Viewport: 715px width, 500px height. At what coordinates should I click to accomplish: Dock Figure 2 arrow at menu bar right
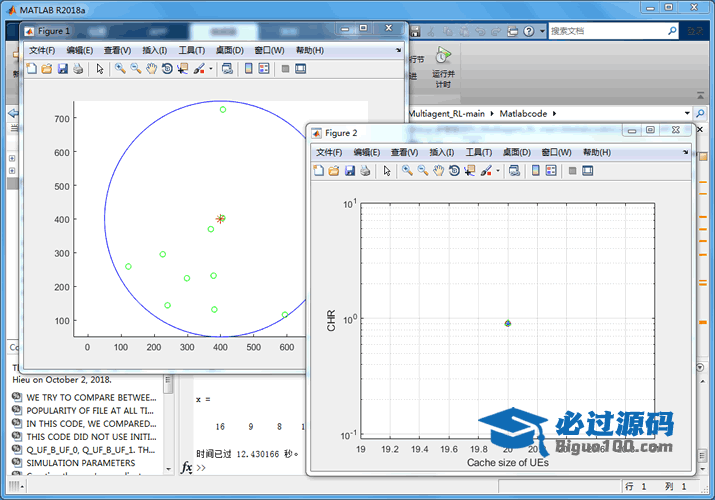(685, 152)
